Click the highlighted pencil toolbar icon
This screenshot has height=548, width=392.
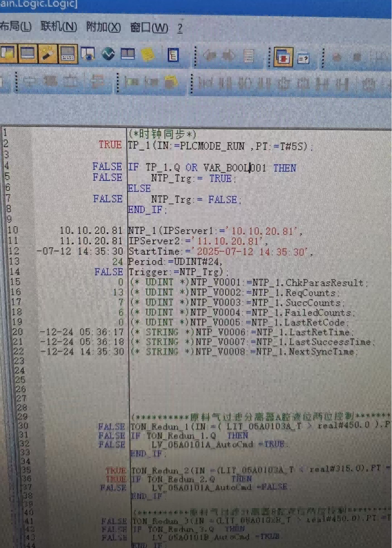click(x=48, y=54)
